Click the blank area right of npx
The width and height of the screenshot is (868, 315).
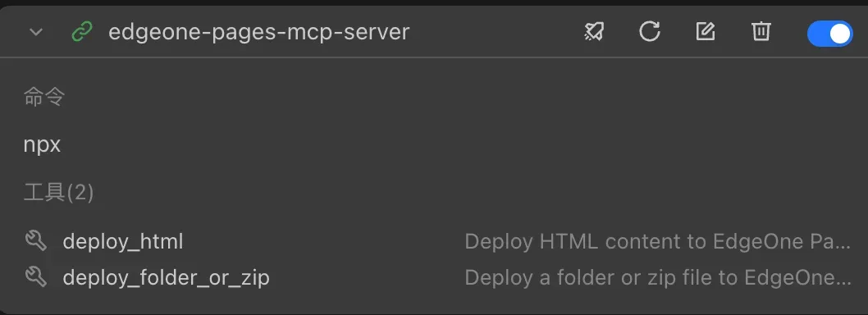[x=443, y=145]
